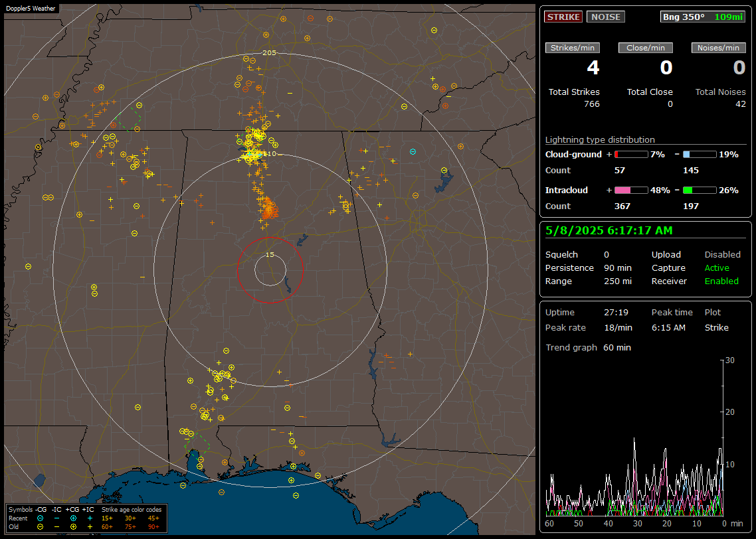Click the Close/min label button
This screenshot has width=756, height=539.
(646, 48)
